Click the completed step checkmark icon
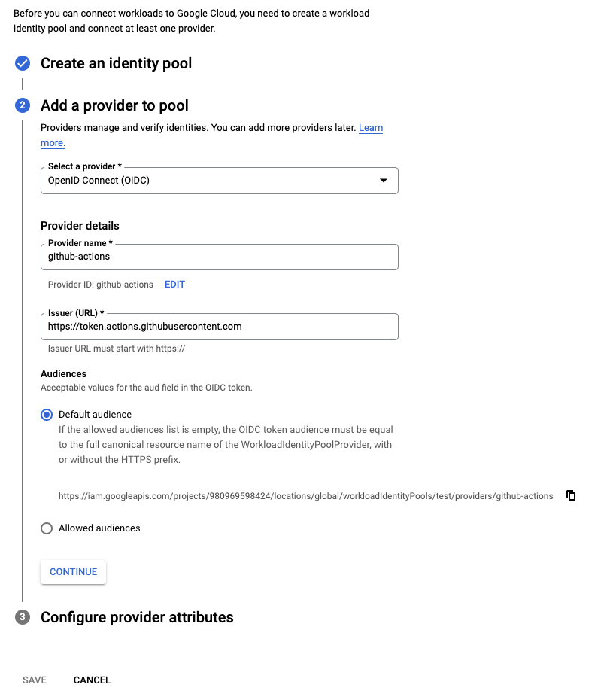This screenshot has width=616, height=697. pyautogui.click(x=23, y=63)
